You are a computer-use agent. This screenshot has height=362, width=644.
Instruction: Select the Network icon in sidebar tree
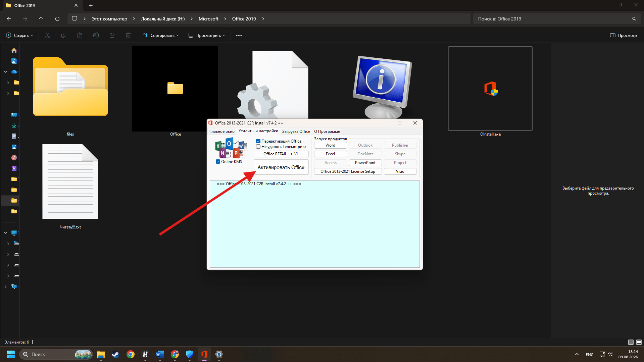click(x=14, y=287)
